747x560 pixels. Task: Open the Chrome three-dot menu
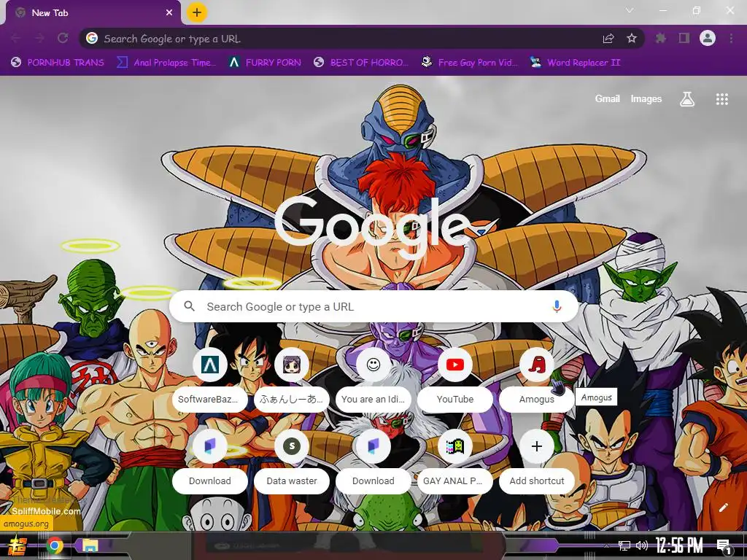731,38
